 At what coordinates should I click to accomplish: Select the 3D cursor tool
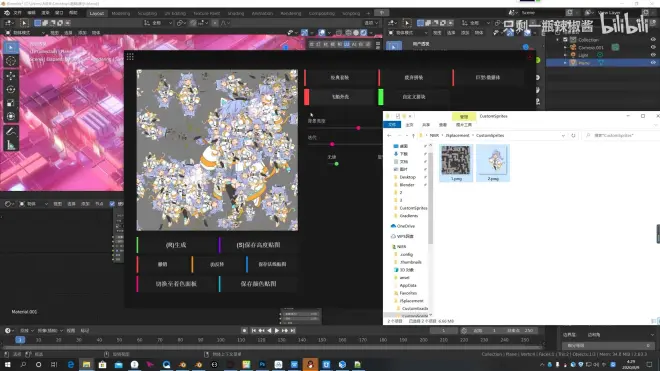pyautogui.click(x=11, y=61)
